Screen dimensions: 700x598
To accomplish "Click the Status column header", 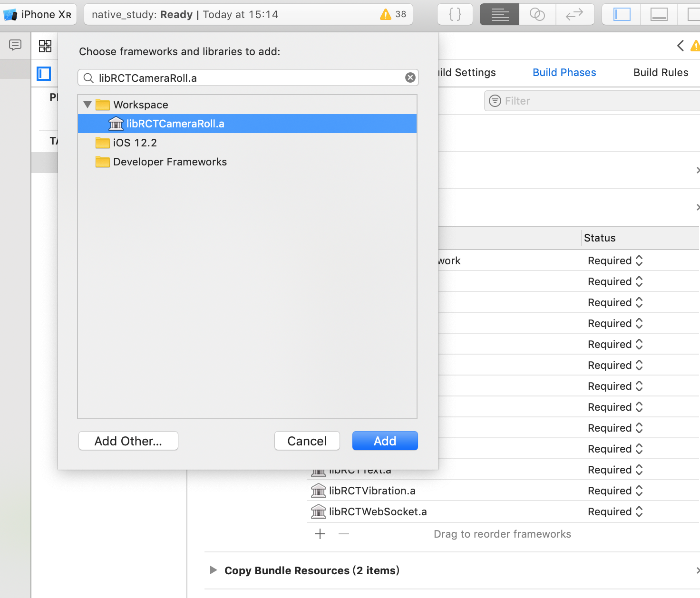I will 600,238.
